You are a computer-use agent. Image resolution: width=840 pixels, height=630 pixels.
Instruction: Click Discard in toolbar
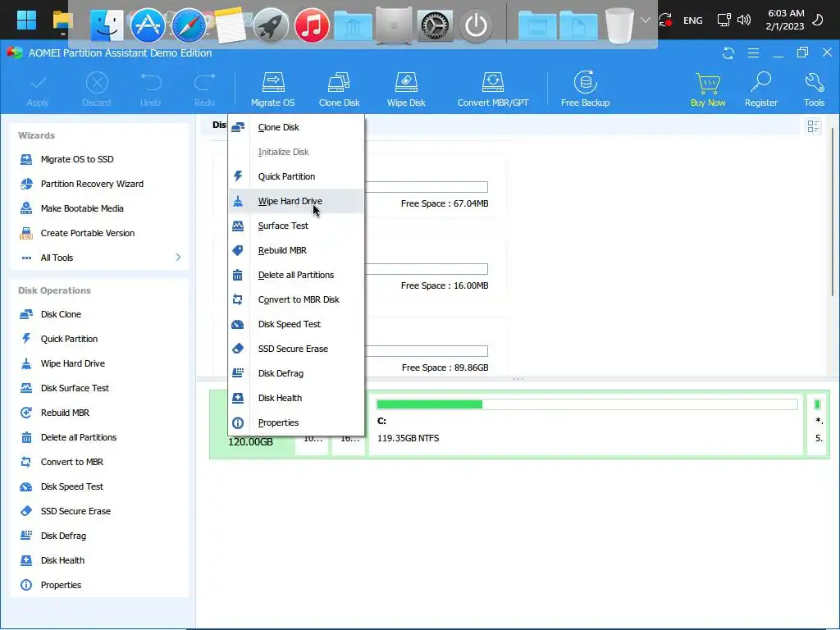coord(97,89)
